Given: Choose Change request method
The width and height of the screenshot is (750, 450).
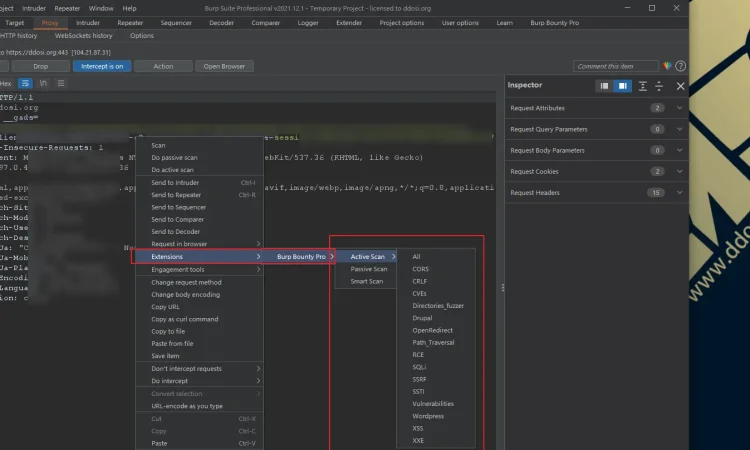Looking at the screenshot, I should click(199, 283).
